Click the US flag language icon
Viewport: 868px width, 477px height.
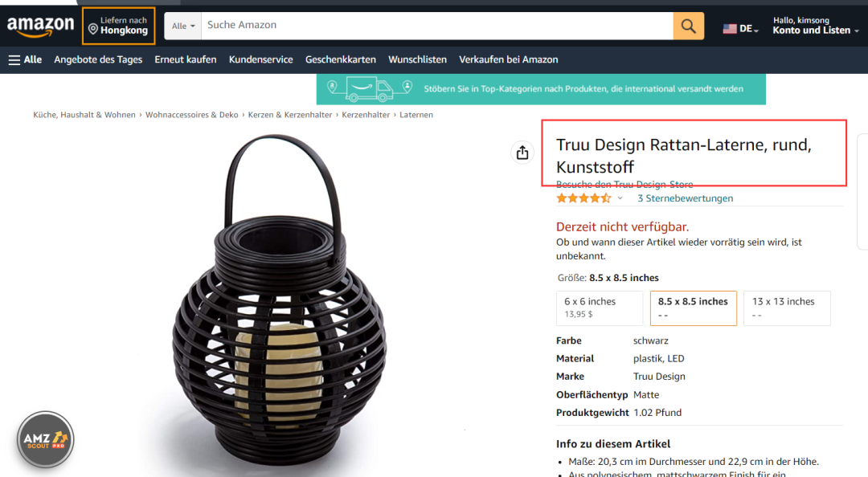coord(730,29)
